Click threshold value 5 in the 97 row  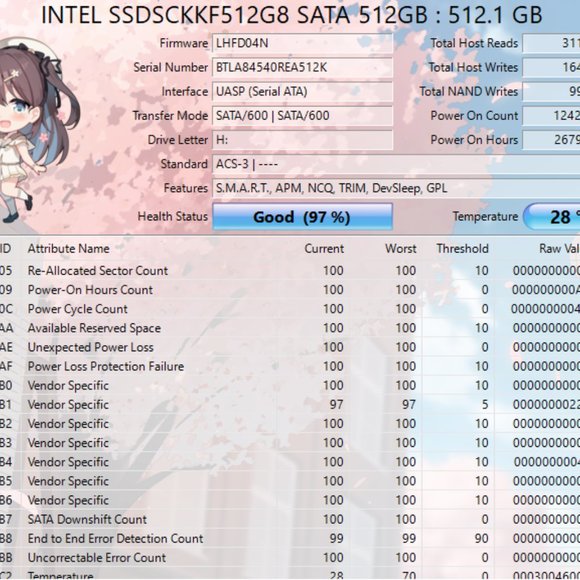point(485,405)
